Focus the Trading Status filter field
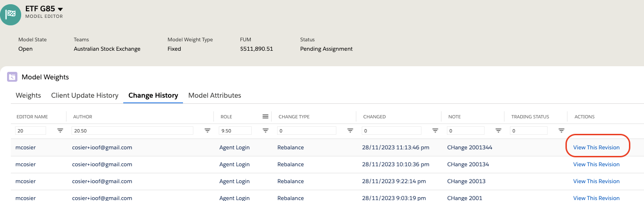The height and width of the screenshot is (201, 644). (x=529, y=131)
